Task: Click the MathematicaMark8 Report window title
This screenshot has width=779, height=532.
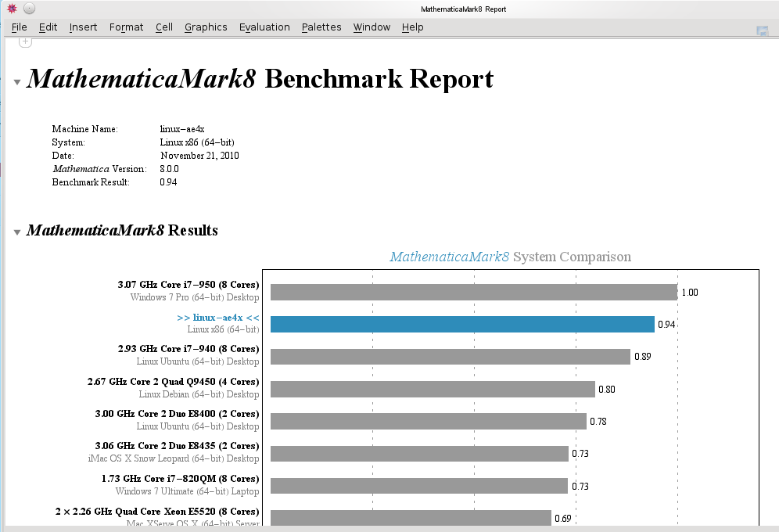Action: (x=464, y=9)
